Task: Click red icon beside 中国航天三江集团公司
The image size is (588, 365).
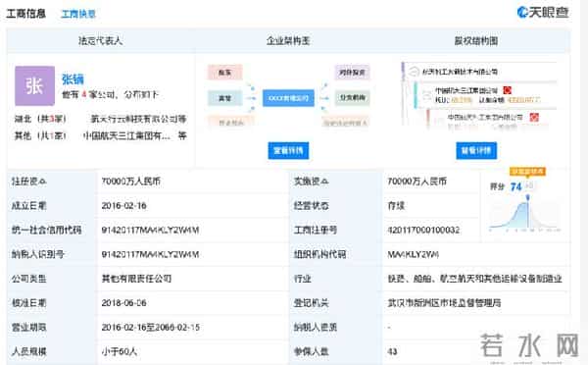Action: point(507,90)
